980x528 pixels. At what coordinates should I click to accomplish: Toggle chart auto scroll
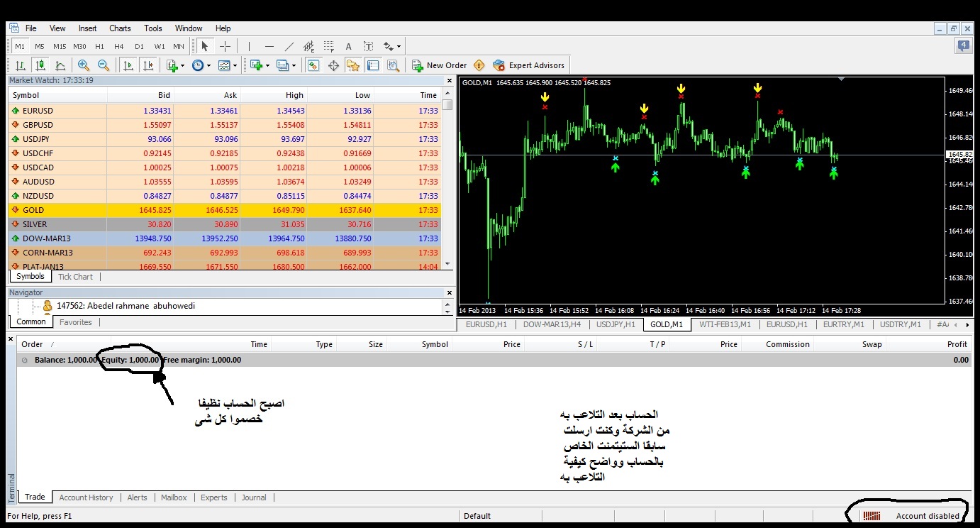128,65
